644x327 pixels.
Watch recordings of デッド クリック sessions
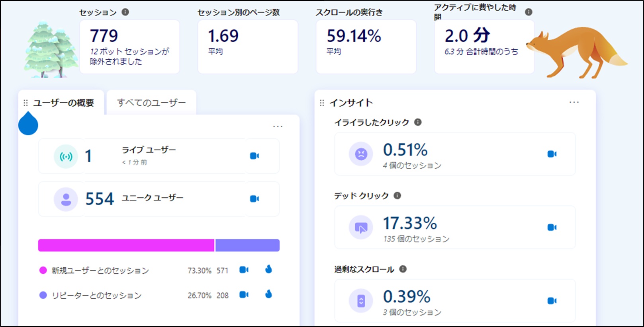tap(552, 227)
